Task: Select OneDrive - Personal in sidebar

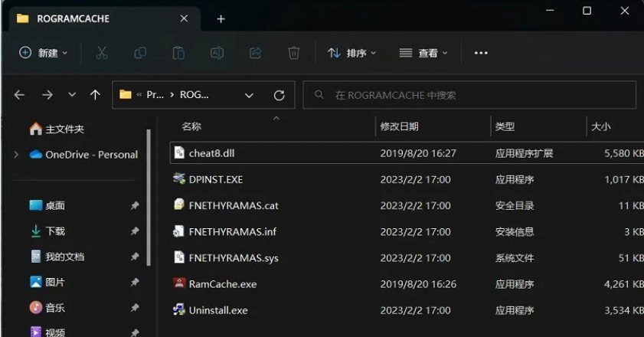Action: (x=83, y=155)
